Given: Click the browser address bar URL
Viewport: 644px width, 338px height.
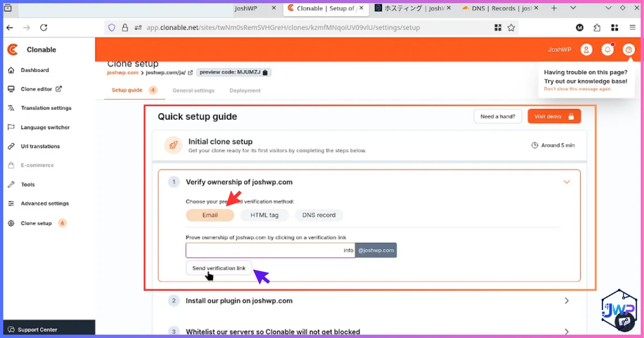Looking at the screenshot, I should click(283, 27).
